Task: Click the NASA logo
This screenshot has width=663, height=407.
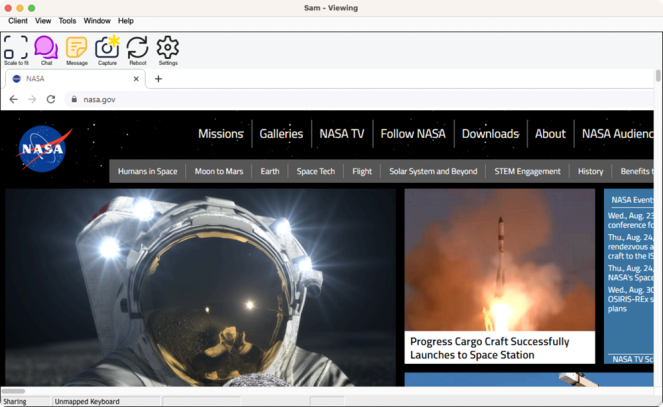Action: coord(43,150)
